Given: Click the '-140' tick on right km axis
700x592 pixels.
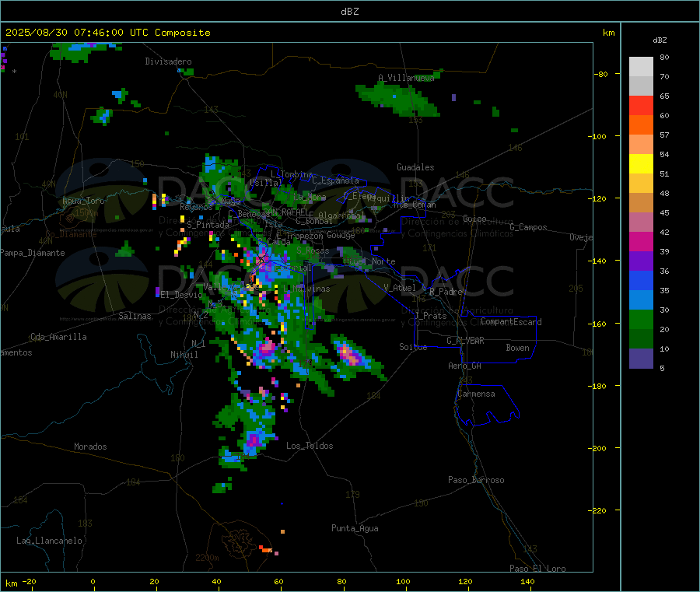Looking at the screenshot, I should click(x=599, y=261).
